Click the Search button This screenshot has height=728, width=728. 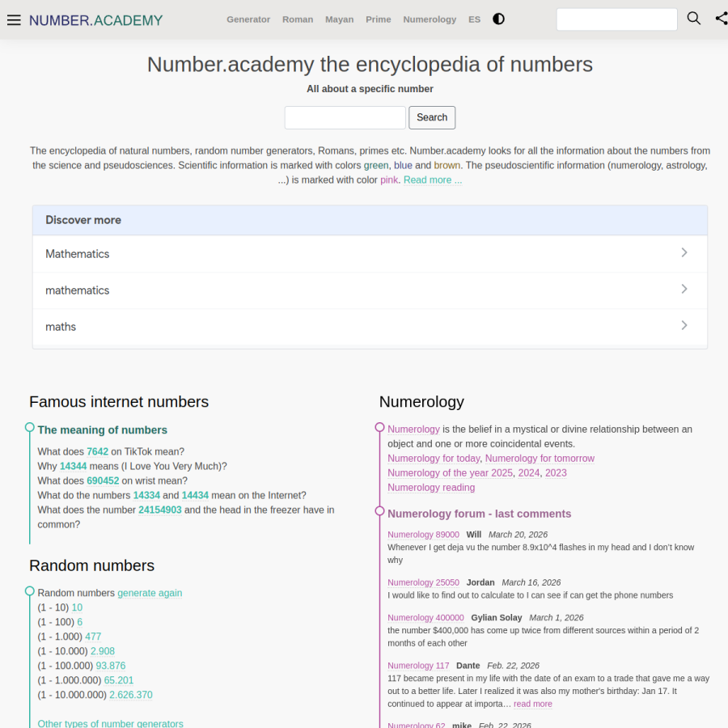coord(432,117)
